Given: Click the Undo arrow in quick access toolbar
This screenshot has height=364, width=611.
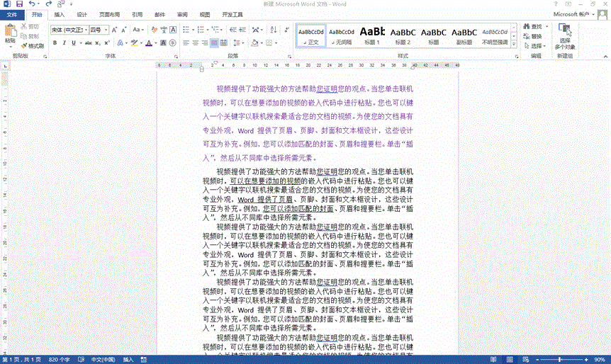Looking at the screenshot, I should pos(32,4).
